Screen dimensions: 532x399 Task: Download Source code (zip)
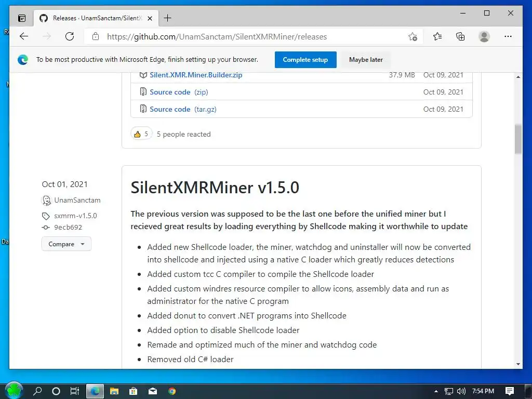179,92
